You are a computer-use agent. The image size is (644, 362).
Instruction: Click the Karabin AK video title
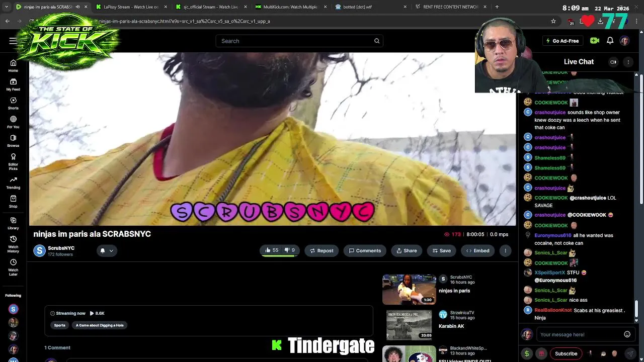(x=451, y=326)
